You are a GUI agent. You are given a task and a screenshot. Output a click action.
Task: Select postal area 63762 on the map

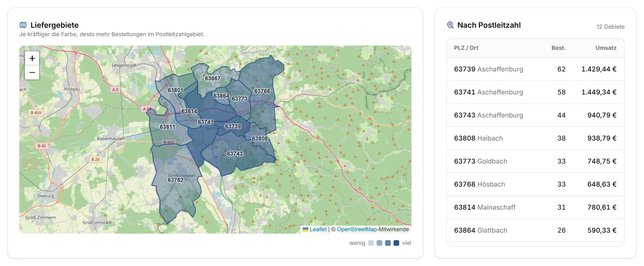[x=175, y=180]
